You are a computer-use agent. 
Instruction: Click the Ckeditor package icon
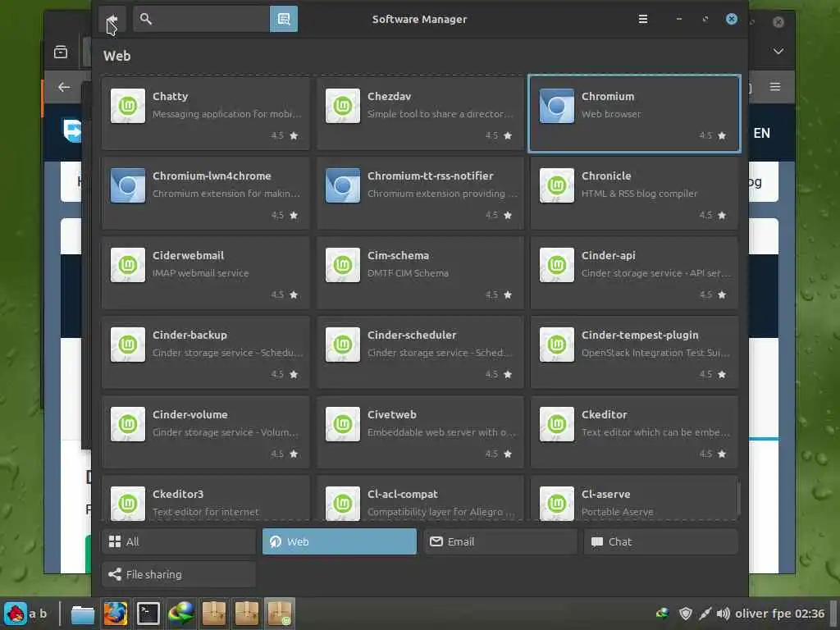557,424
